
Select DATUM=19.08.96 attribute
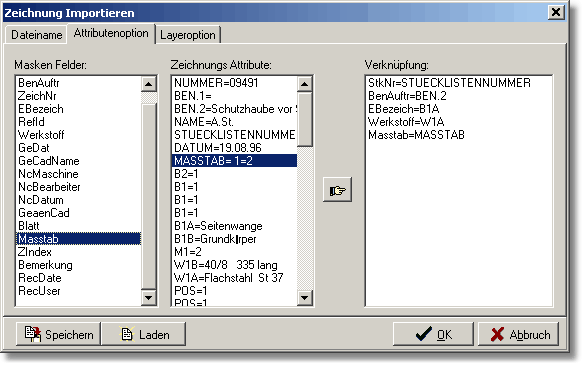click(x=235, y=148)
